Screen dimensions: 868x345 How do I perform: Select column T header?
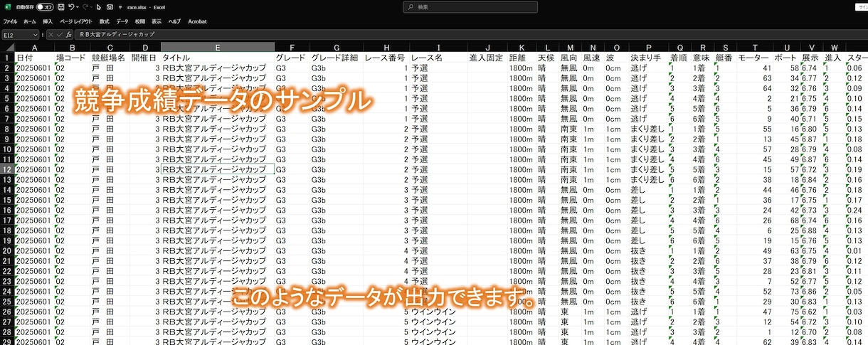(755, 47)
